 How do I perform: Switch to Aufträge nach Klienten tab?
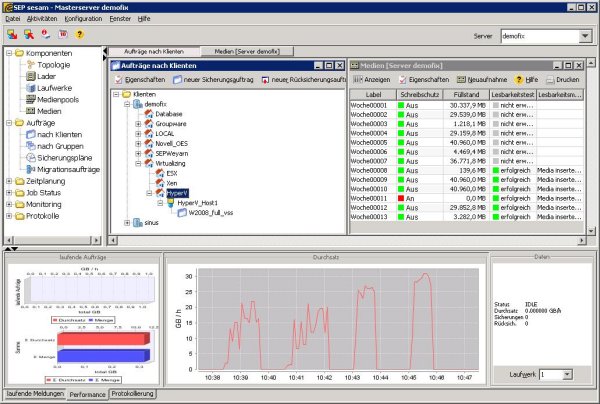154,51
